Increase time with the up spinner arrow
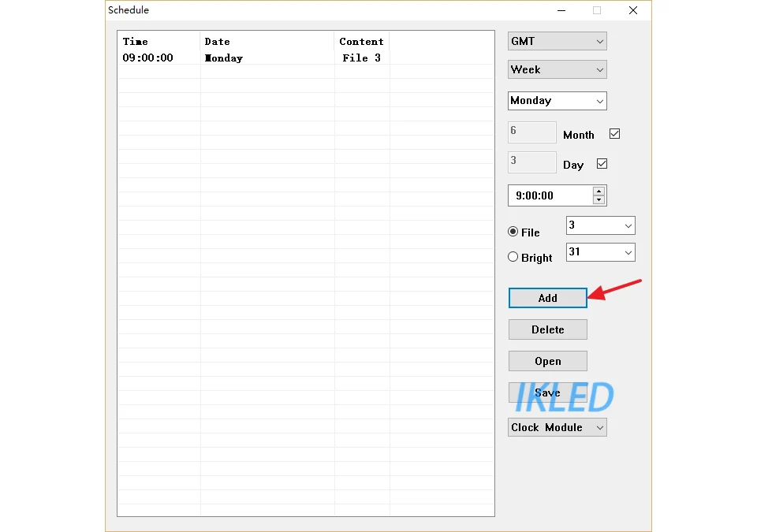Viewport: 757px width, 532px height. [x=599, y=191]
